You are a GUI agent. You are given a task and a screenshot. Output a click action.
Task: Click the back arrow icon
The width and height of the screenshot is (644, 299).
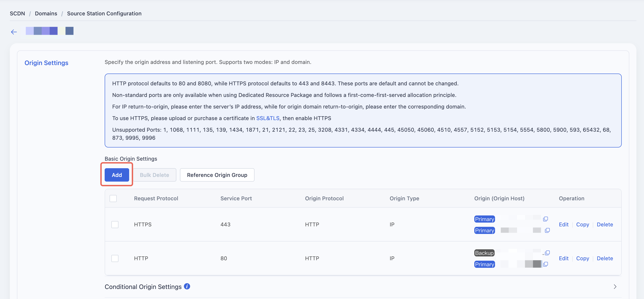14,32
